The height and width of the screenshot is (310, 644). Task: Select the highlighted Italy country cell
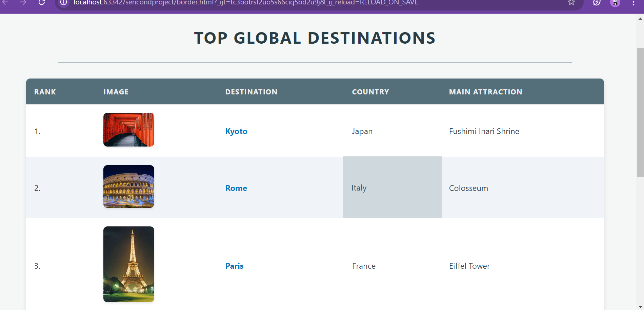(x=393, y=187)
